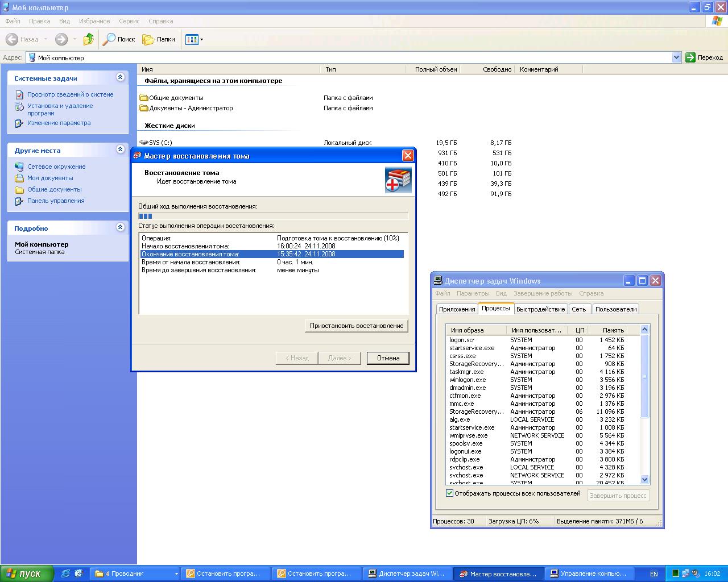This screenshot has width=728, height=582.
Task: Sort by the Имя column header
Action: click(x=229, y=69)
